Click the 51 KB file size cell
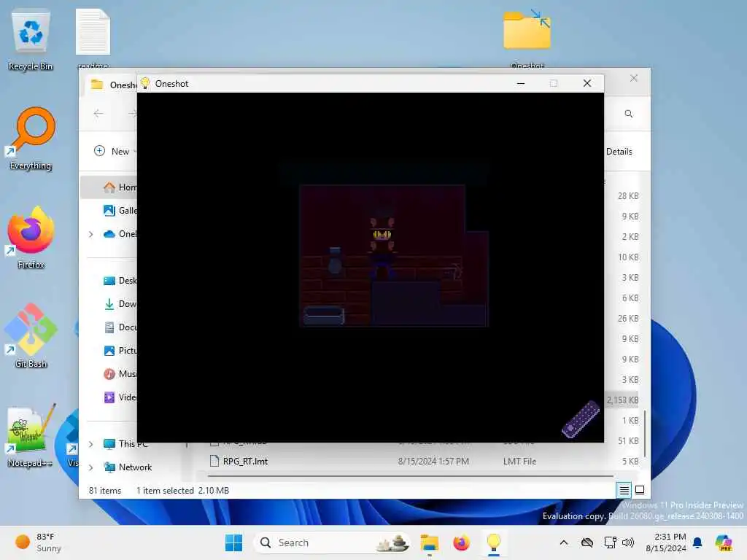 tap(628, 441)
